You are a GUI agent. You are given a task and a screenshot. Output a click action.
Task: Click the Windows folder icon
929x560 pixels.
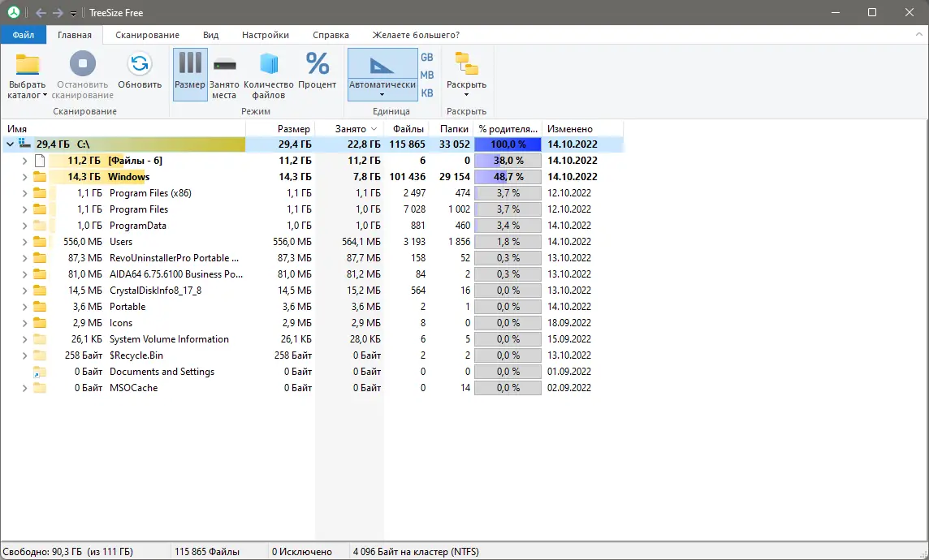(40, 176)
